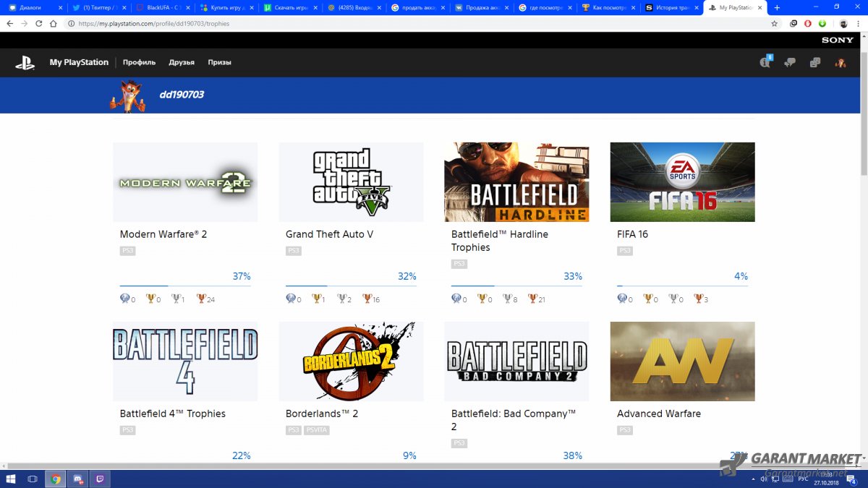The width and height of the screenshot is (868, 488).
Task: Open the Advanced Warfare title link
Action: coord(659,414)
